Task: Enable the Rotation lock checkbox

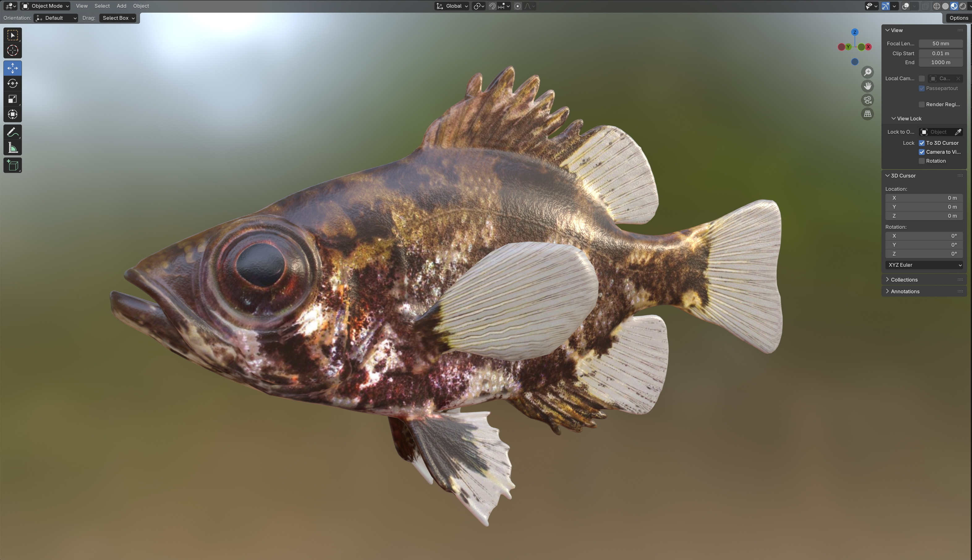Action: click(x=922, y=161)
